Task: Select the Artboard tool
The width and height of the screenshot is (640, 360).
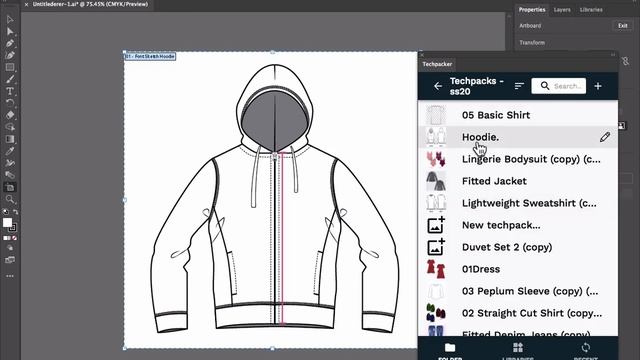Action: pos(10,187)
